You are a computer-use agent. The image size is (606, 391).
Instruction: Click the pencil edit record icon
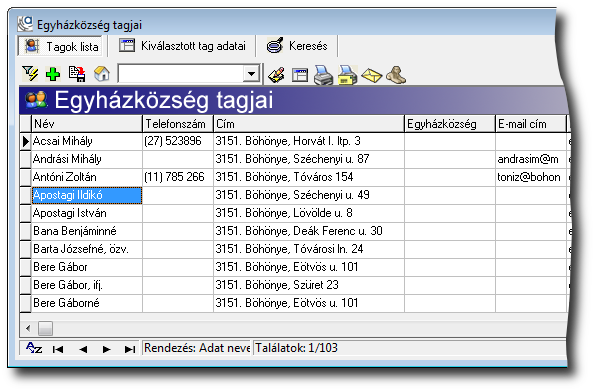pyautogui.click(x=276, y=75)
